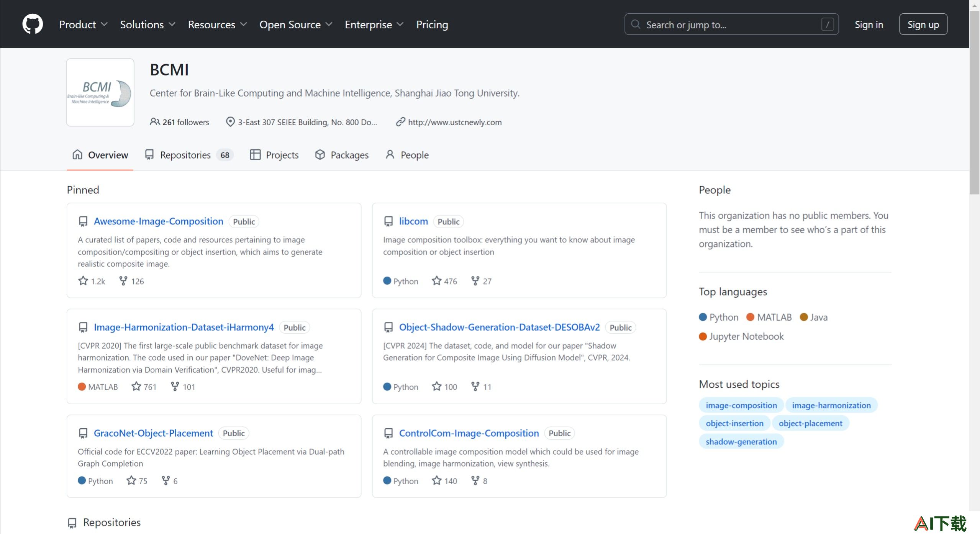The width and height of the screenshot is (980, 534).
Task: Click the Sign in link
Action: pyautogui.click(x=869, y=25)
